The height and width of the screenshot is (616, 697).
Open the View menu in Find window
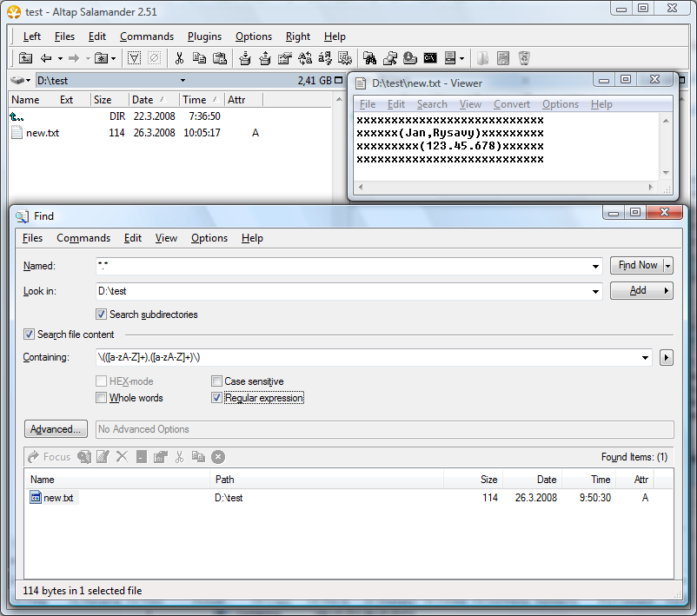(x=166, y=238)
